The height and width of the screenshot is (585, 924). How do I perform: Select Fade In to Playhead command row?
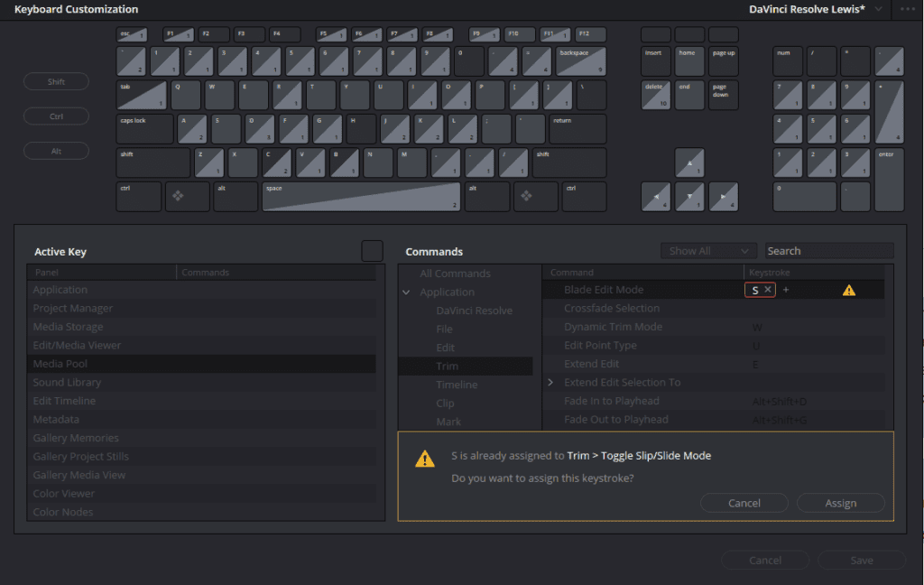[x=713, y=401]
